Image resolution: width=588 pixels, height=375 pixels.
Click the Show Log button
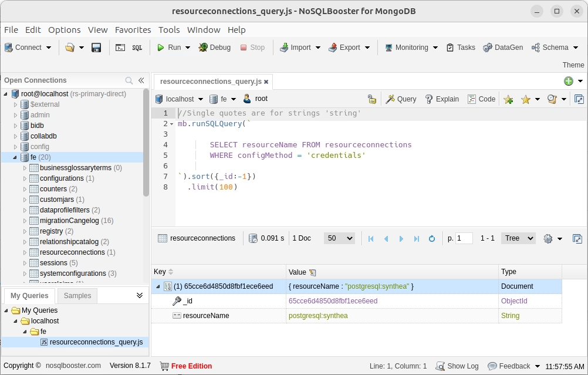click(457, 366)
